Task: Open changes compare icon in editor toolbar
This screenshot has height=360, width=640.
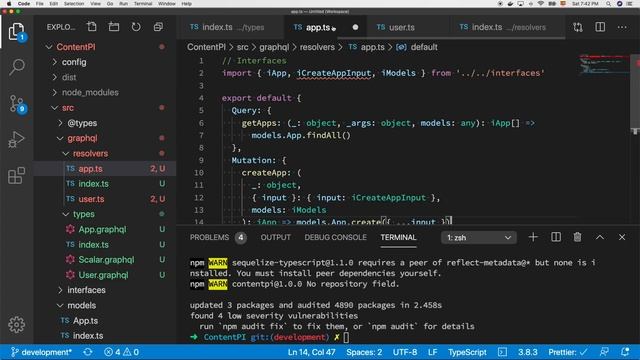Action: 578,27
